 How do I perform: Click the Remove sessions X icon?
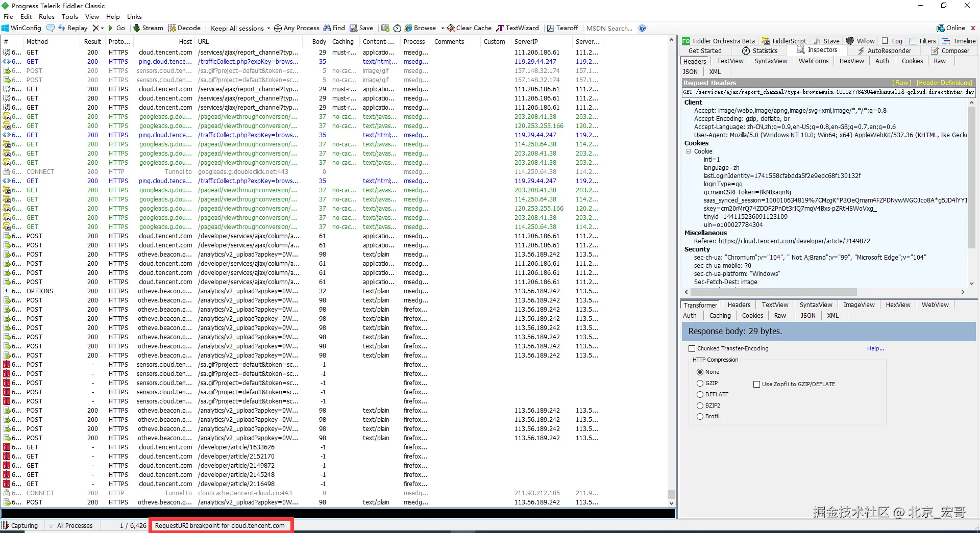coord(95,28)
